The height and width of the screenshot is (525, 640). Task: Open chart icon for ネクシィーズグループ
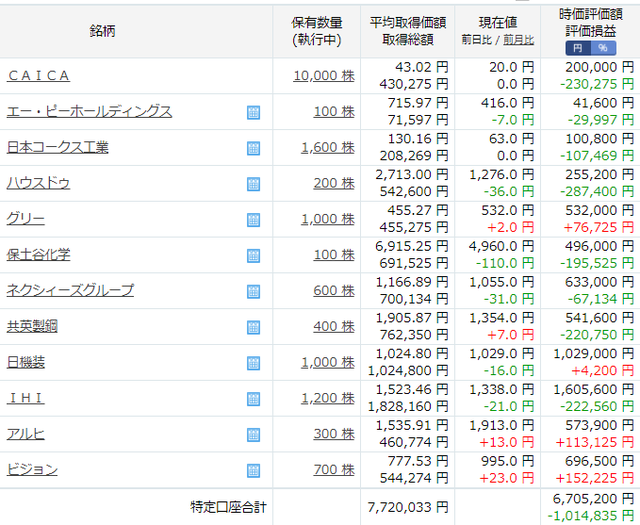coord(253,291)
